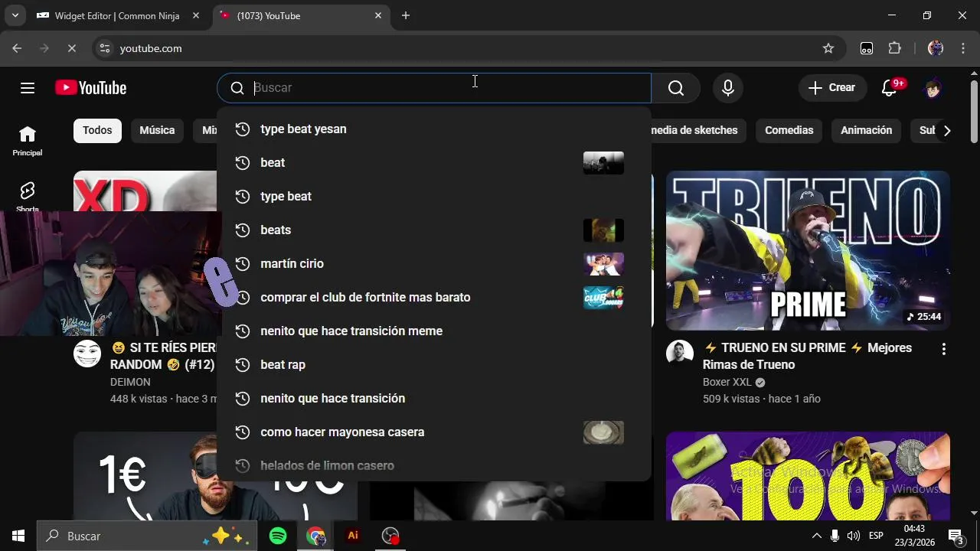Open the Chrome extensions puzzle icon
The height and width of the screenshot is (551, 980).
pos(894,48)
